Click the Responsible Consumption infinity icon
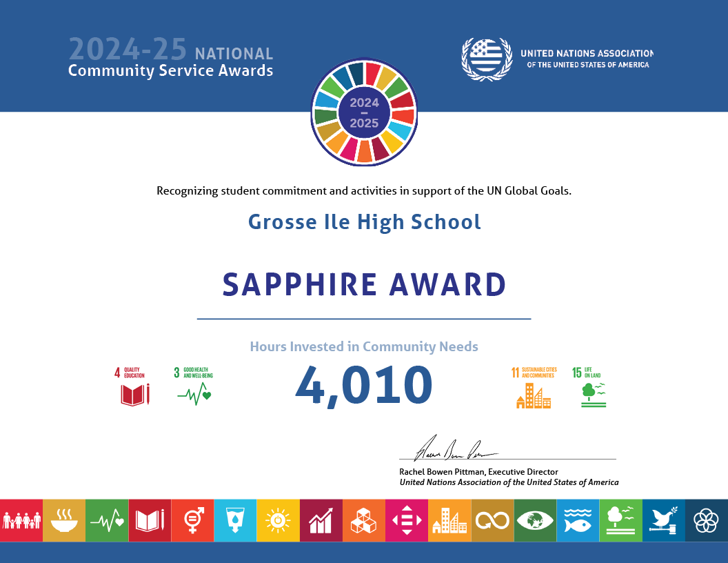728x563 pixels. coord(493,520)
